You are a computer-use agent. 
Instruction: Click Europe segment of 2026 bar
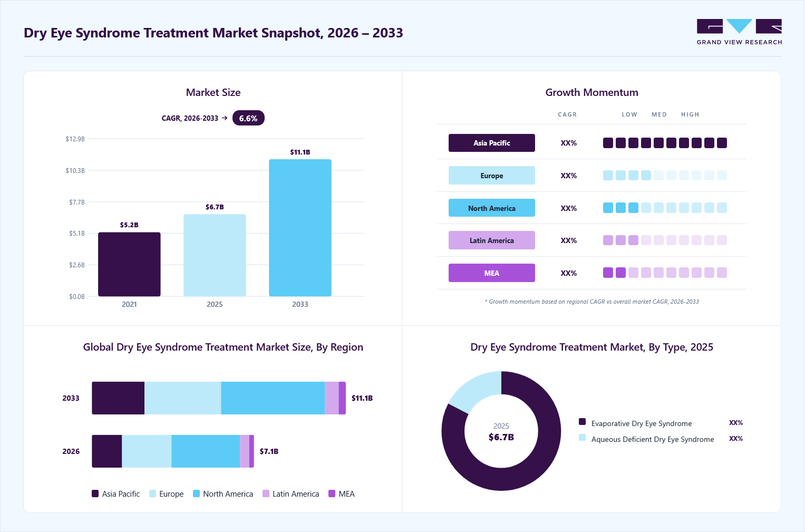(x=147, y=451)
